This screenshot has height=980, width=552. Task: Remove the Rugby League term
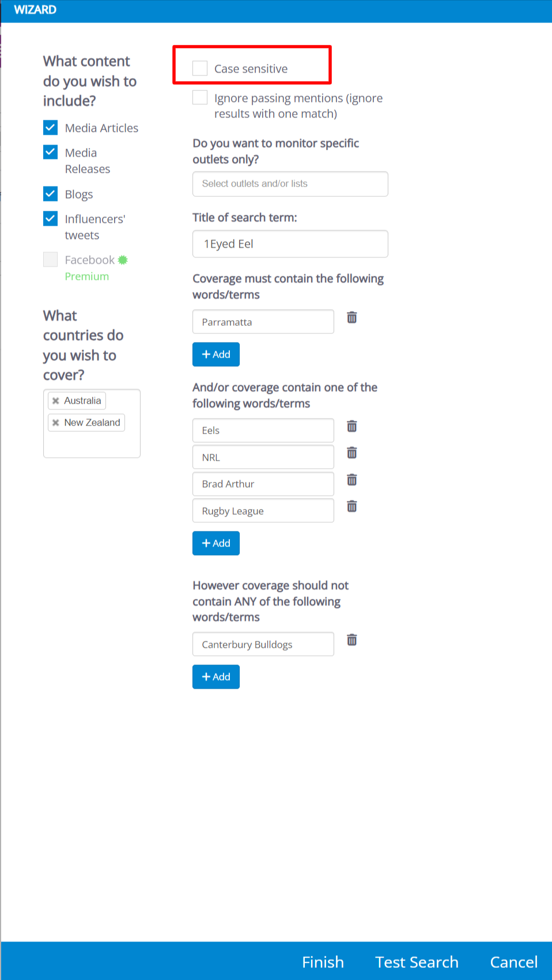tap(351, 507)
